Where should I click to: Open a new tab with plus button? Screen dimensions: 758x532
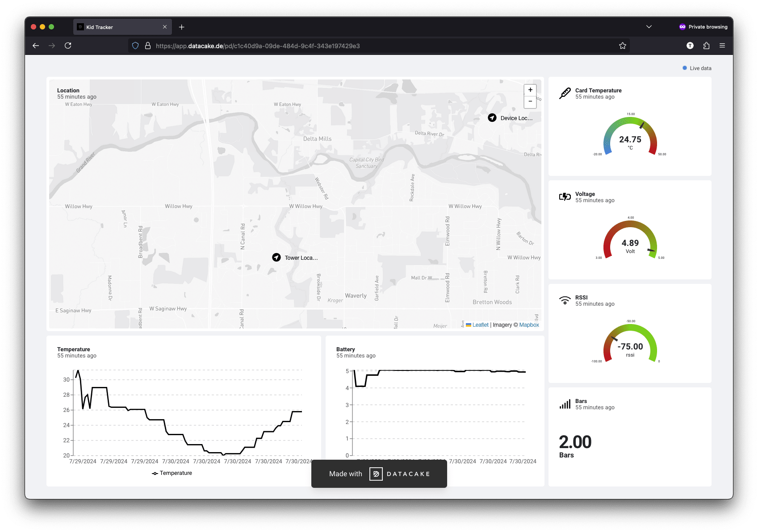pyautogui.click(x=182, y=27)
